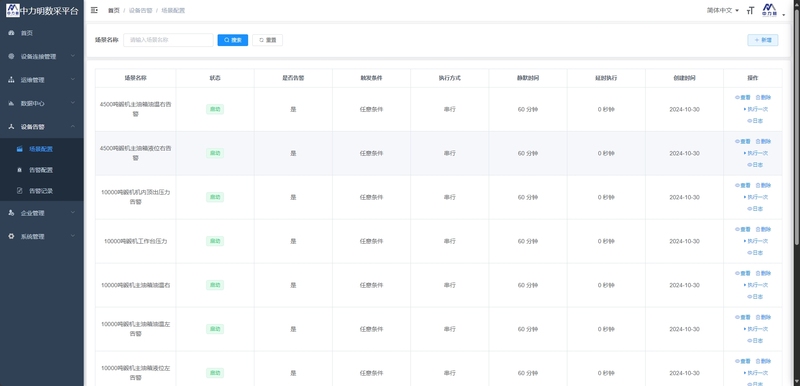
Task: View the 10000吨锻机工作台压力 scene
Action: pyautogui.click(x=743, y=229)
